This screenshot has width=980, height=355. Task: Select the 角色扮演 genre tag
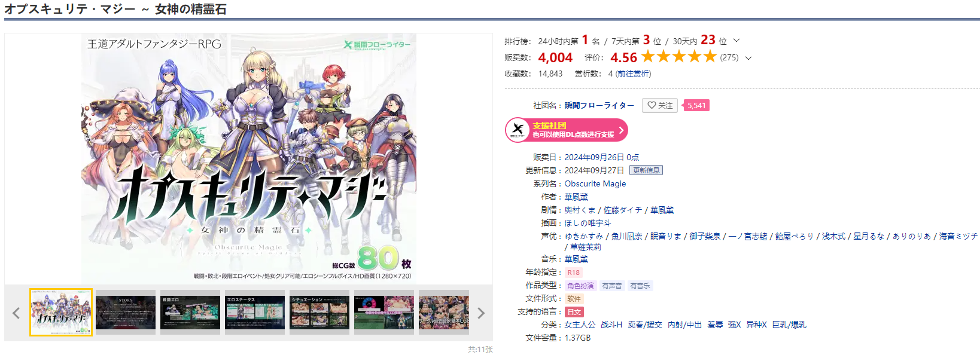tap(580, 286)
